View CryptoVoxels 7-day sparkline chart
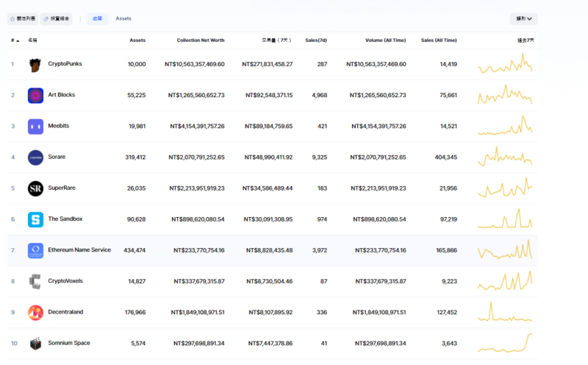Viewport: 588px width, 365px height. [x=505, y=280]
